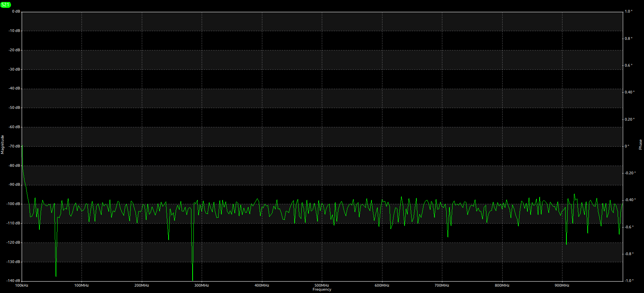Click the 100kHz start frequency label
644x293 pixels.
pyautogui.click(x=22, y=286)
